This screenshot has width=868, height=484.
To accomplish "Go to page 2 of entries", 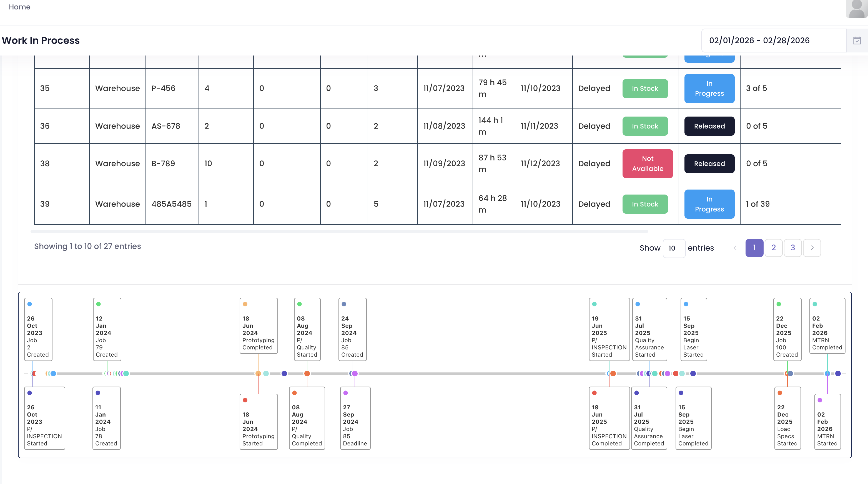I will pyautogui.click(x=773, y=248).
